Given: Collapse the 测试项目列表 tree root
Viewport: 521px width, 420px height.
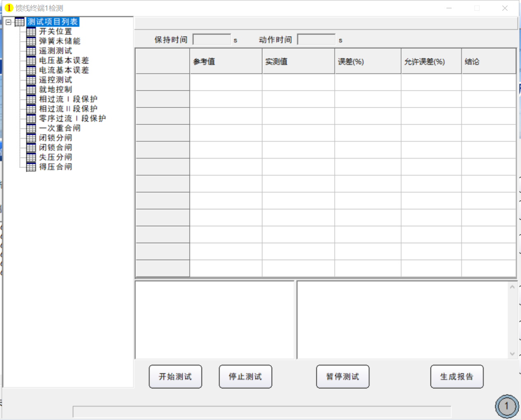Looking at the screenshot, I should coord(9,22).
